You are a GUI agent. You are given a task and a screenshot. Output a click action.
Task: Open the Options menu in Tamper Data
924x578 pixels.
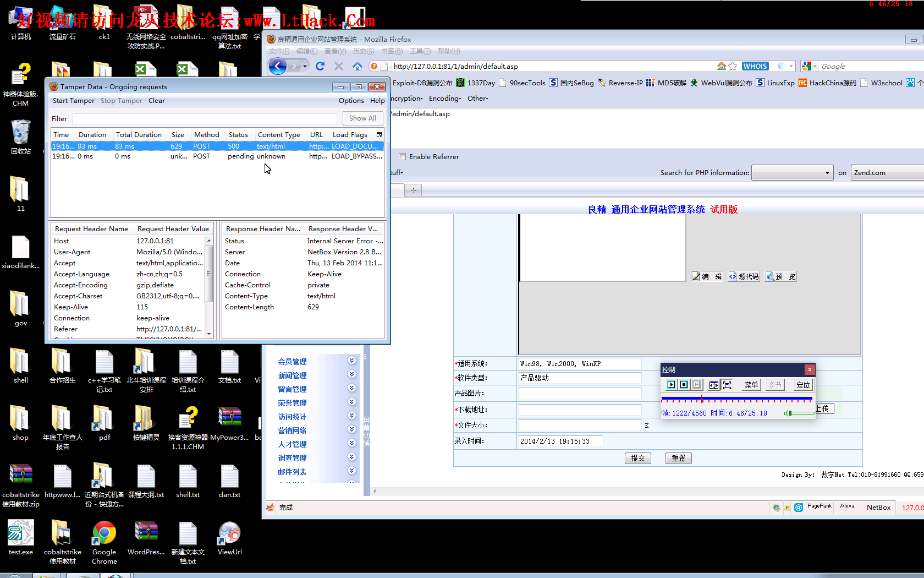pos(351,101)
